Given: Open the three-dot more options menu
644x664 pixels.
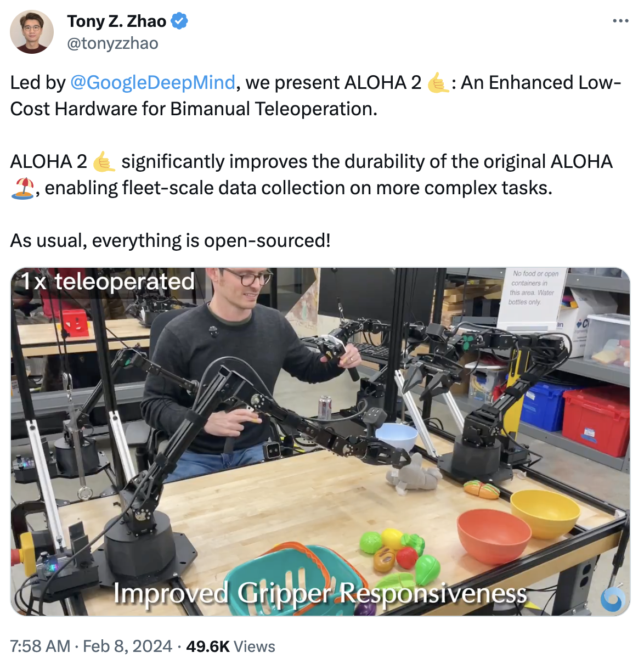Looking at the screenshot, I should pos(620,21).
